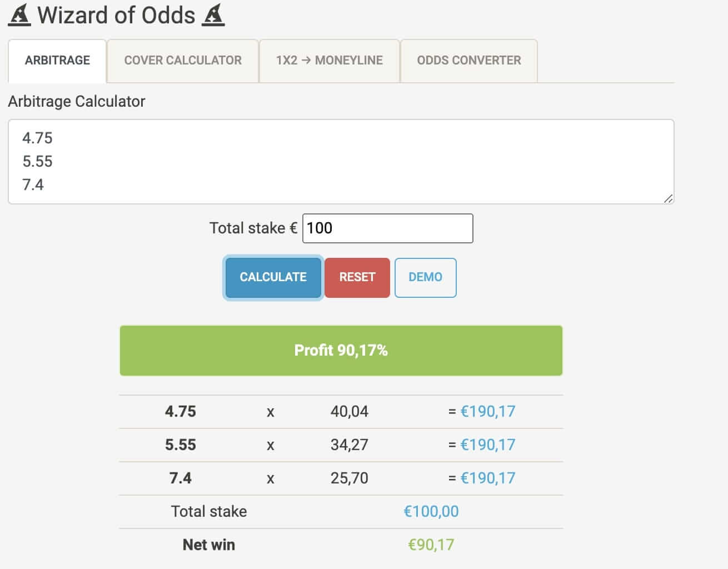This screenshot has height=569, width=728.
Task: Click the green Profit 90,17% banner
Action: (341, 351)
